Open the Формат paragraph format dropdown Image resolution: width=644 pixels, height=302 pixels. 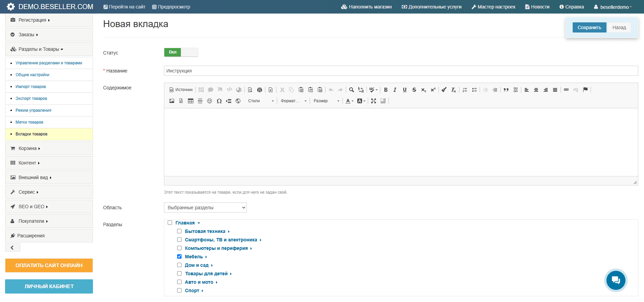293,101
